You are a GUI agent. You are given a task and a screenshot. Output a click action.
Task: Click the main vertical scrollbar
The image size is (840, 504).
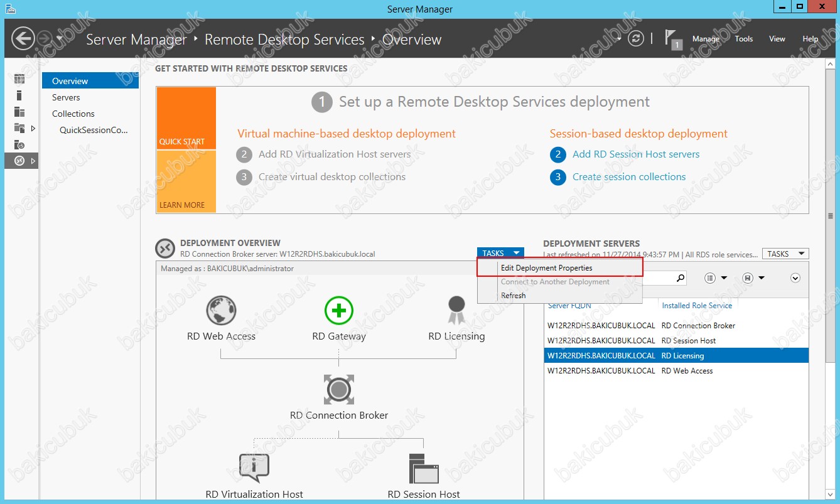(x=831, y=216)
